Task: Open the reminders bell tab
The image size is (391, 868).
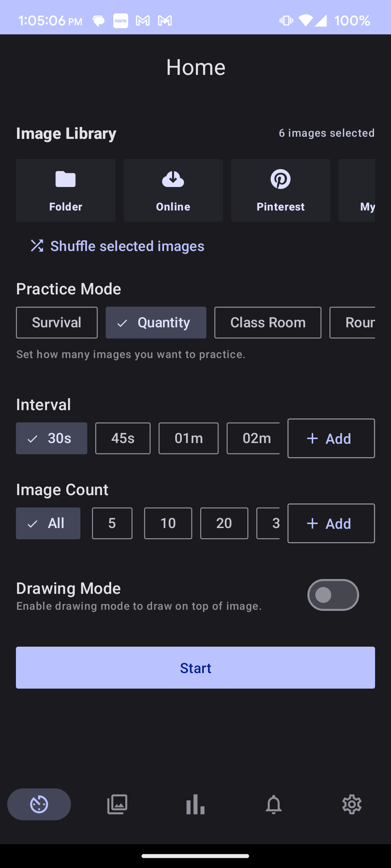Action: click(274, 804)
